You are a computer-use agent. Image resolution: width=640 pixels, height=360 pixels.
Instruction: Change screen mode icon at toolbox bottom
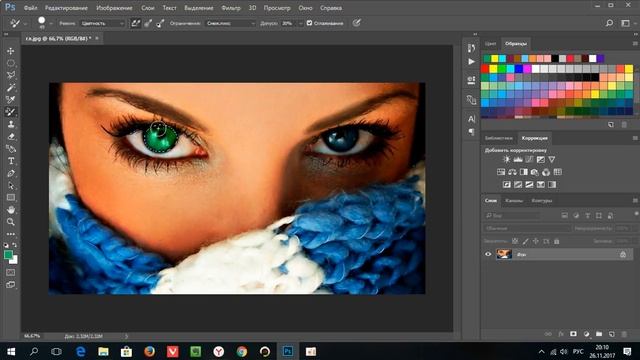coord(11,284)
